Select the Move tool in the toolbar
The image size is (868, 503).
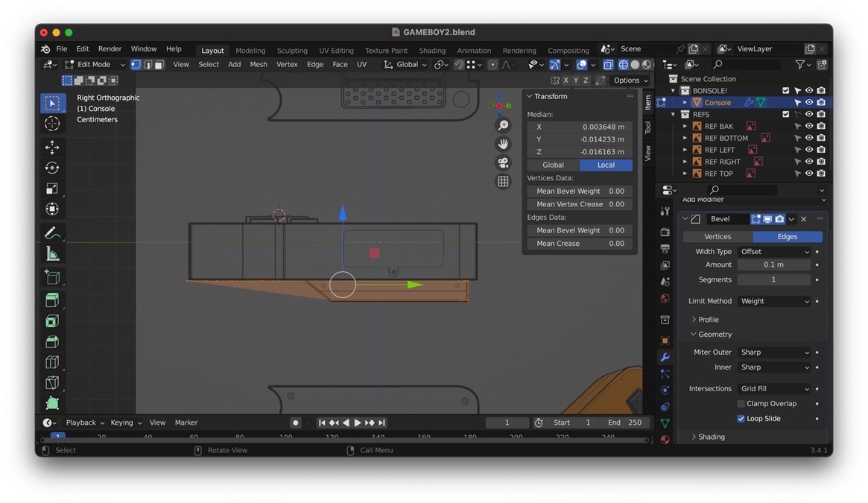tap(52, 147)
